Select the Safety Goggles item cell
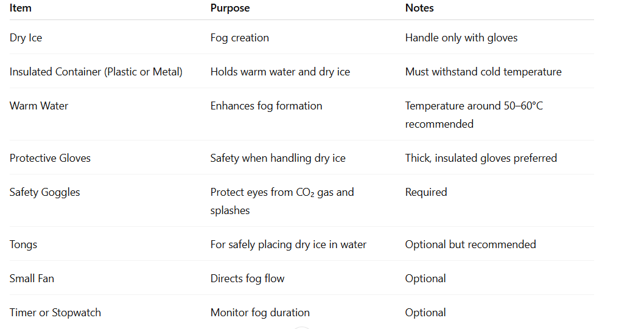 tap(45, 192)
